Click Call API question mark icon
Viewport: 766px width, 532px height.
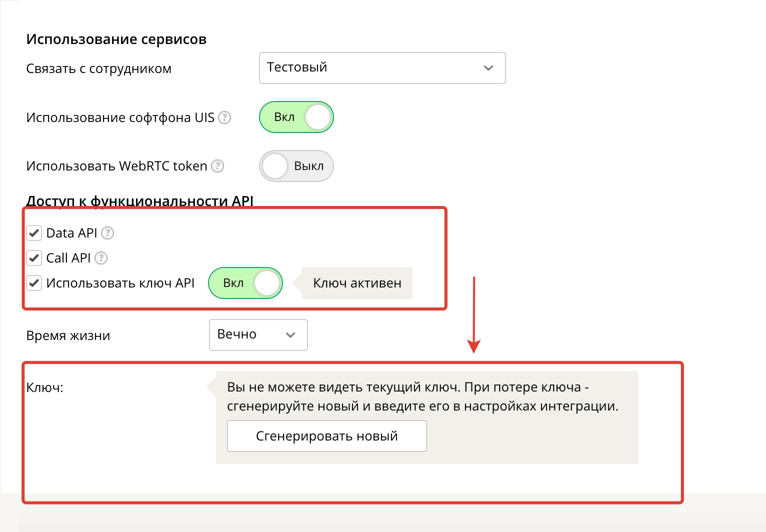[x=101, y=258]
